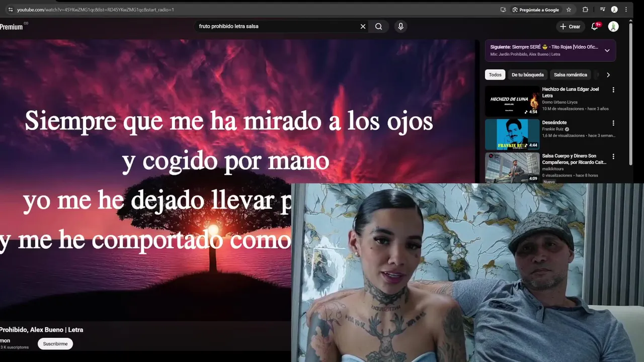The image size is (644, 362).
Task: Click the 10 M de visualizaciones text
Action: [x=563, y=109]
